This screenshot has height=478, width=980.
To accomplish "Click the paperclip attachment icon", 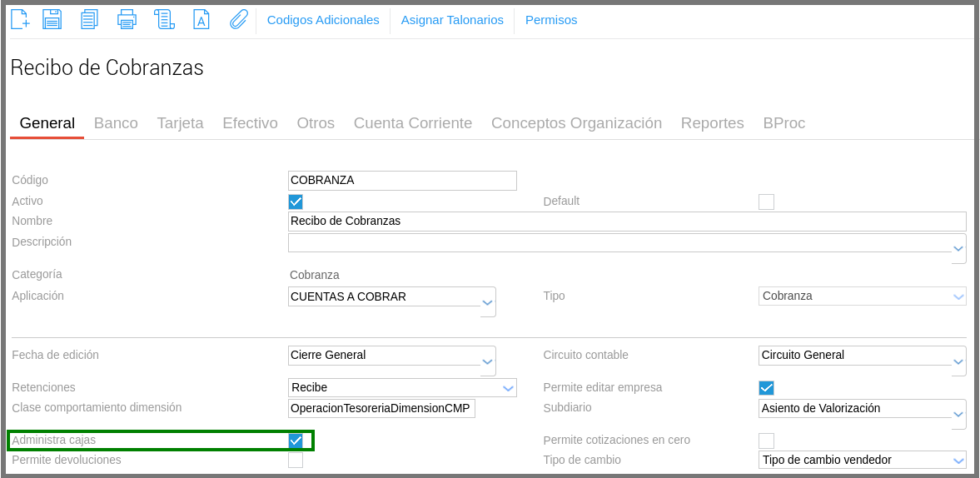I will [239, 19].
